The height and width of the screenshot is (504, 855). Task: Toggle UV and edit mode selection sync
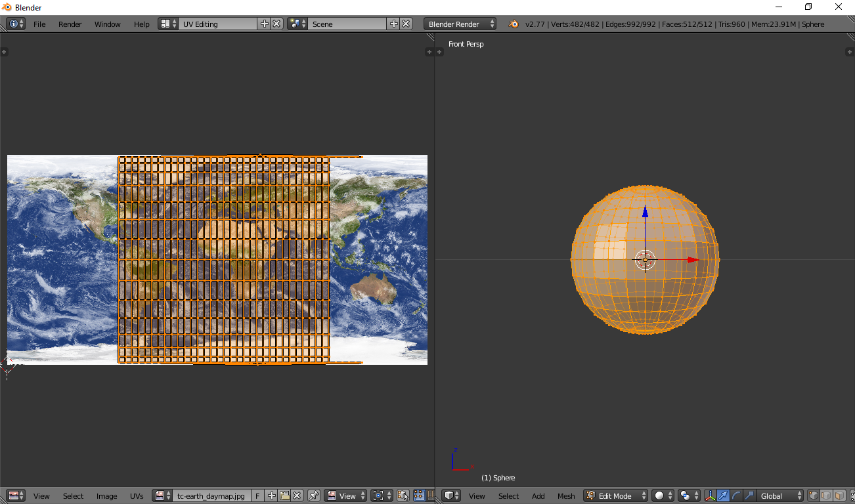coord(403,496)
